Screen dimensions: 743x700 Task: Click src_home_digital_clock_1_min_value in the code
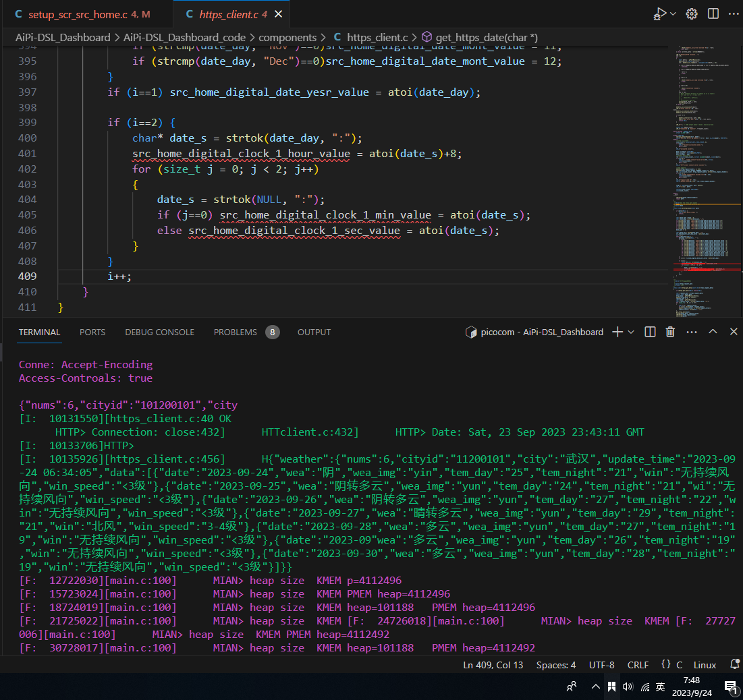tap(325, 216)
